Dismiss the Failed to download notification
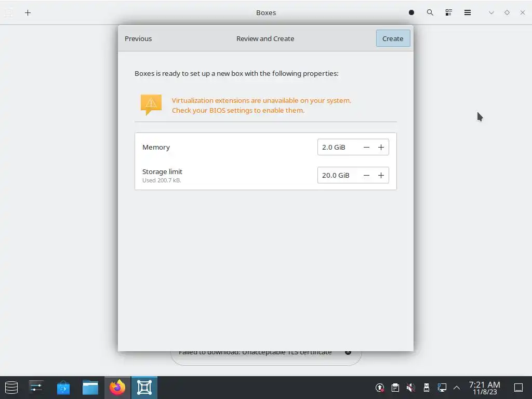Viewport: 532px width, 399px height. click(348, 353)
